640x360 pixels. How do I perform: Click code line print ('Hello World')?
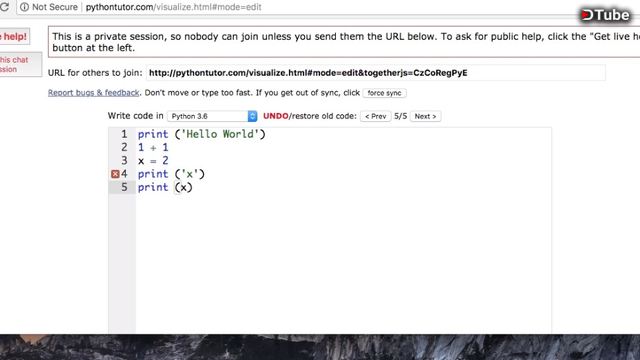pyautogui.click(x=202, y=134)
